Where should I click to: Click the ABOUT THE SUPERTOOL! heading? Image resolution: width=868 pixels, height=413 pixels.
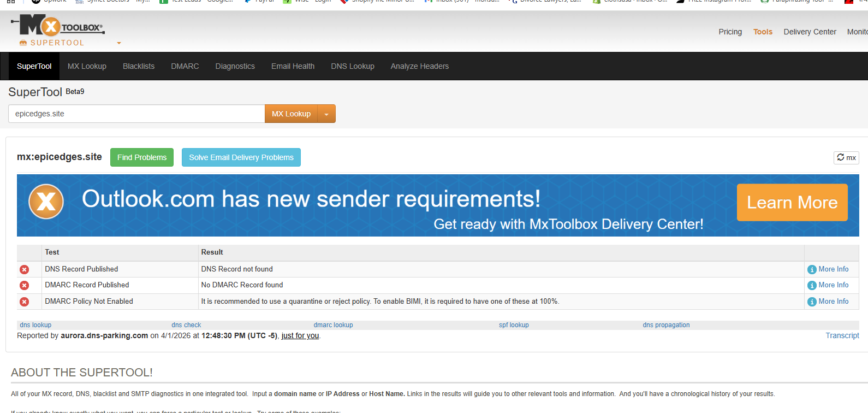[82, 373]
